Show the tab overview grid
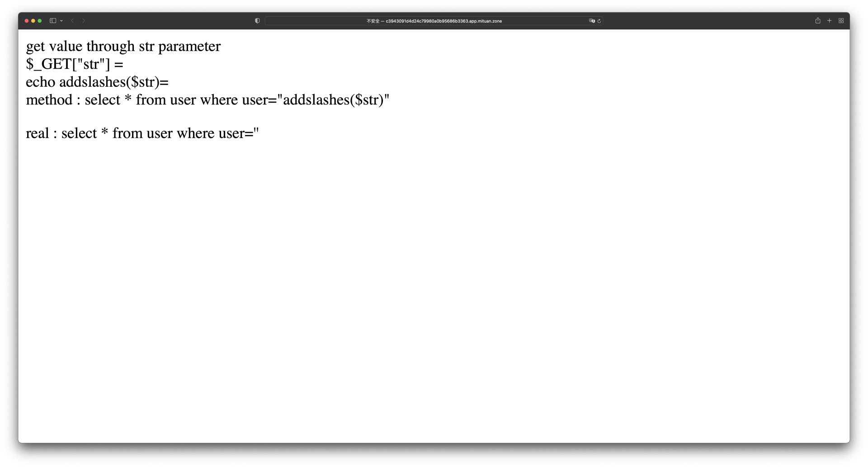868x467 pixels. coord(841,21)
